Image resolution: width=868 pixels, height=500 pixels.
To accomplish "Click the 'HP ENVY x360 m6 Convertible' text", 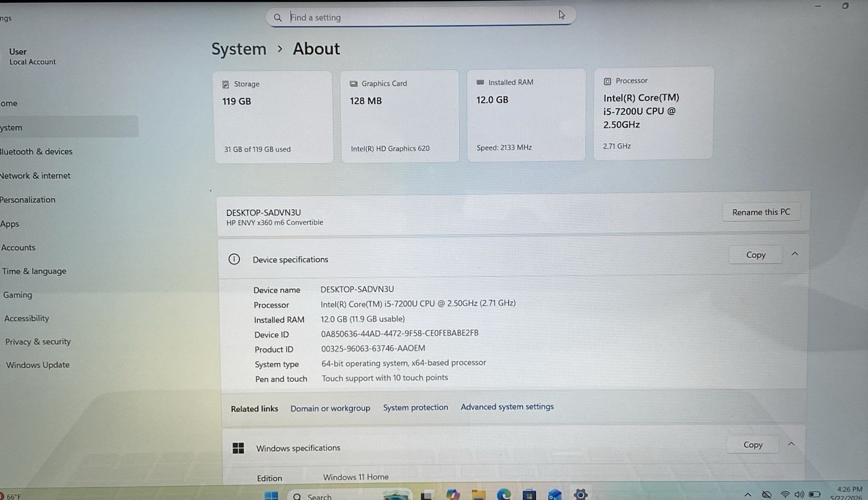I will point(275,222).
